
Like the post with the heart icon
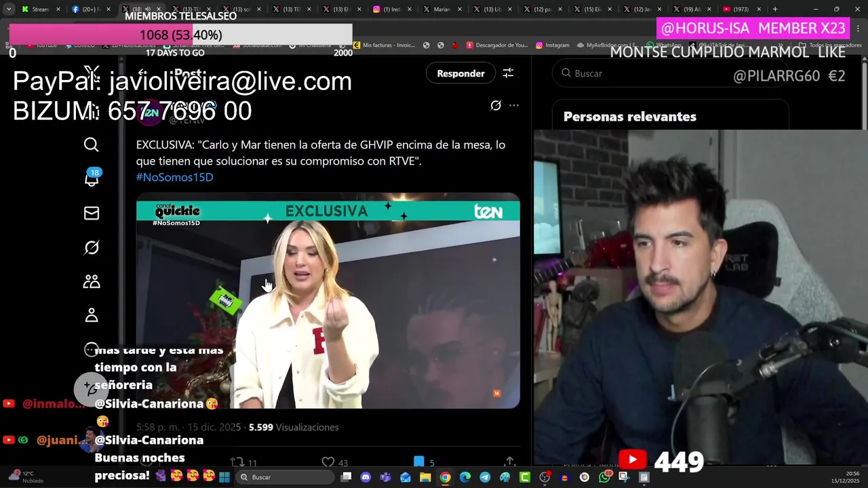pyautogui.click(x=328, y=462)
